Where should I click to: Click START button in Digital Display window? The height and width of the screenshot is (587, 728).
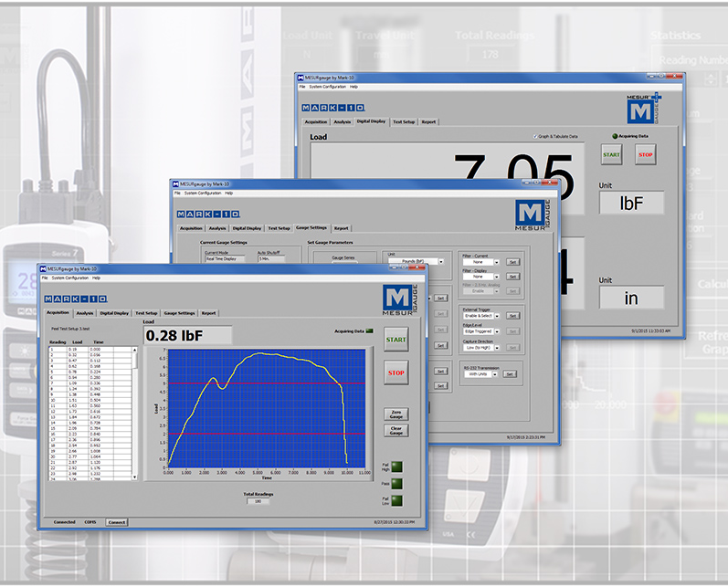tap(611, 154)
